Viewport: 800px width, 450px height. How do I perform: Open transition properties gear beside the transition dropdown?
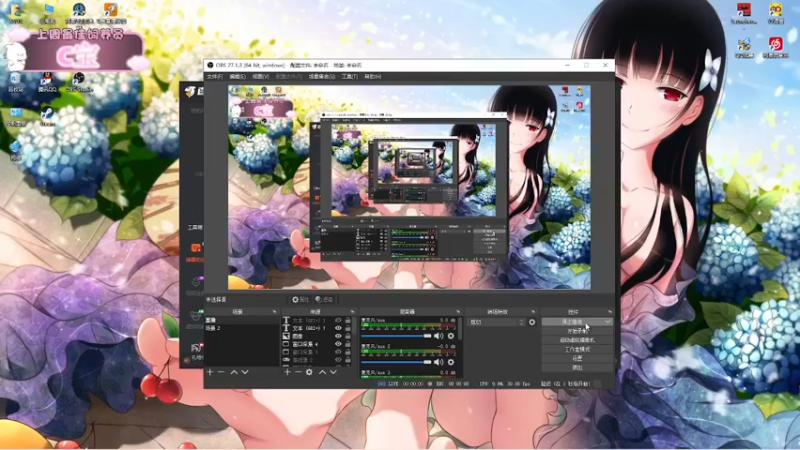[532, 322]
